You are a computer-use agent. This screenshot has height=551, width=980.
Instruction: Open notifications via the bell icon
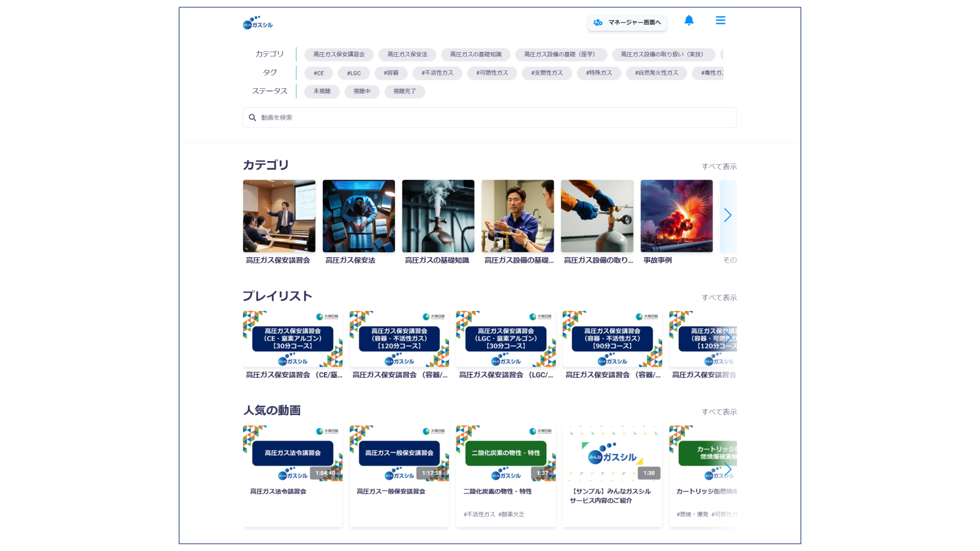coord(688,20)
